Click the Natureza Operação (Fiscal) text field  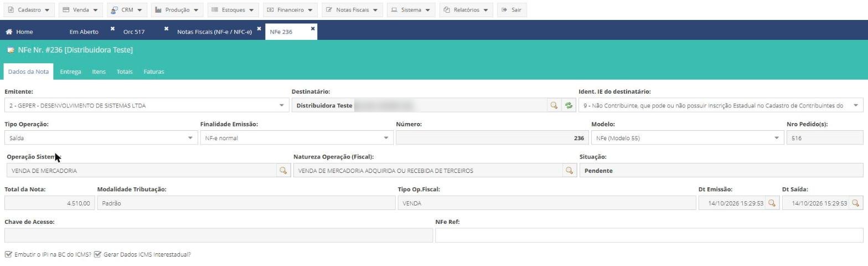coord(428,171)
